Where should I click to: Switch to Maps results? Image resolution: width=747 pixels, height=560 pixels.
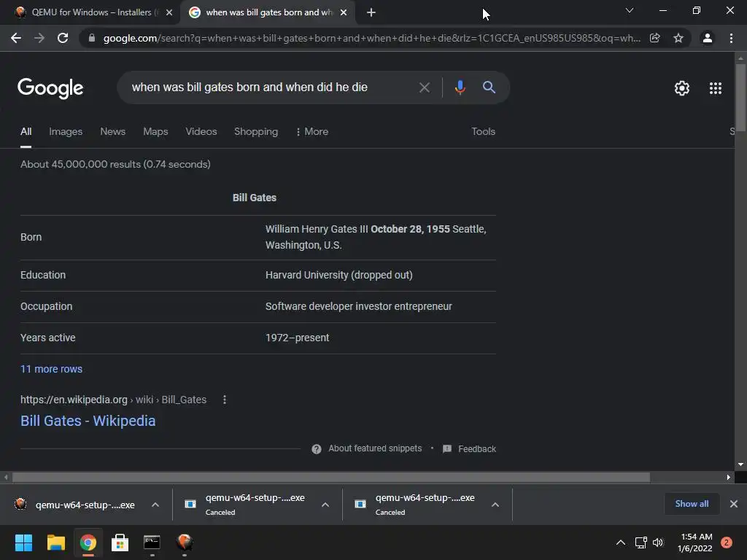click(155, 131)
